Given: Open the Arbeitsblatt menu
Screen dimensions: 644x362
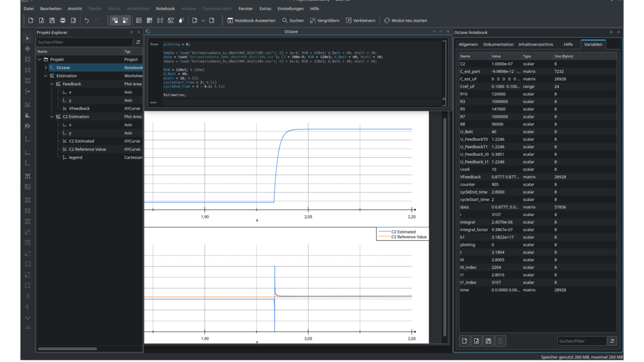Looking at the screenshot, I should click(139, 9).
